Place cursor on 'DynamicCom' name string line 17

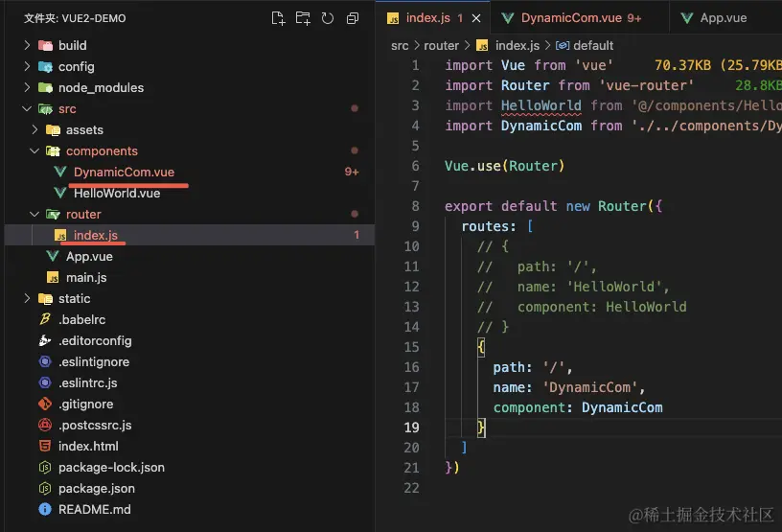(x=589, y=387)
